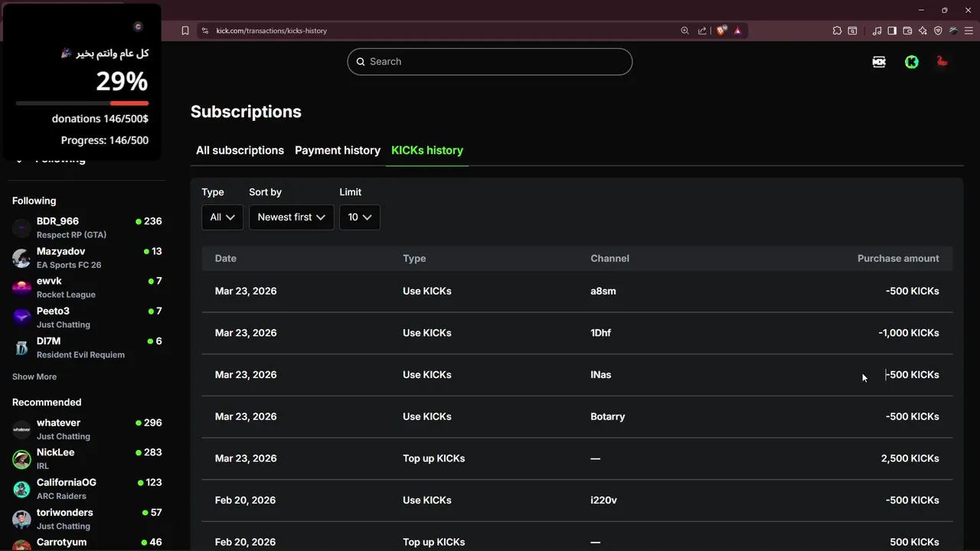Click the bookmark icon beside address bar
Image resolution: width=980 pixels, height=551 pixels.
point(185,31)
